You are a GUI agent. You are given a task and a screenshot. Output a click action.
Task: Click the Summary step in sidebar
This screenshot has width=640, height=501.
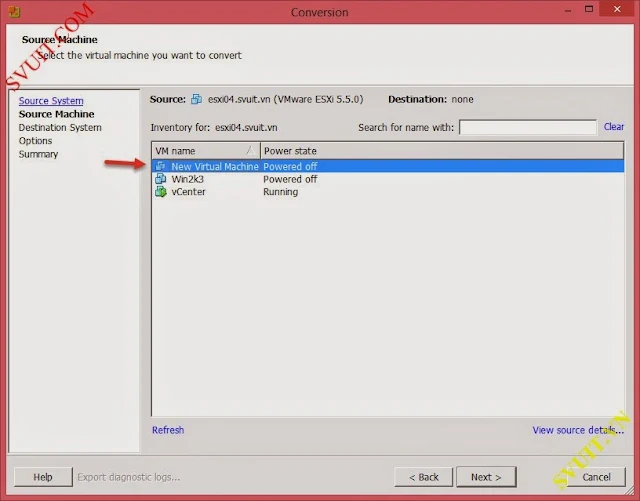(38, 154)
